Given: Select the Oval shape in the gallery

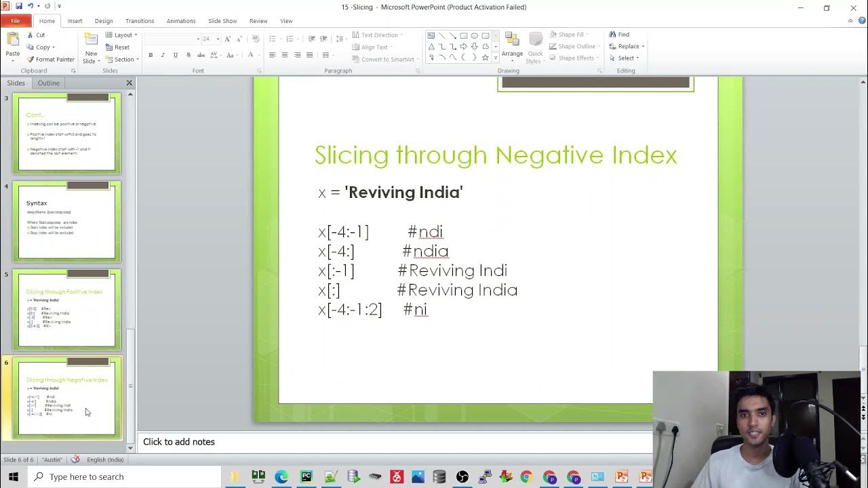Looking at the screenshot, I should pyautogui.click(x=474, y=36).
